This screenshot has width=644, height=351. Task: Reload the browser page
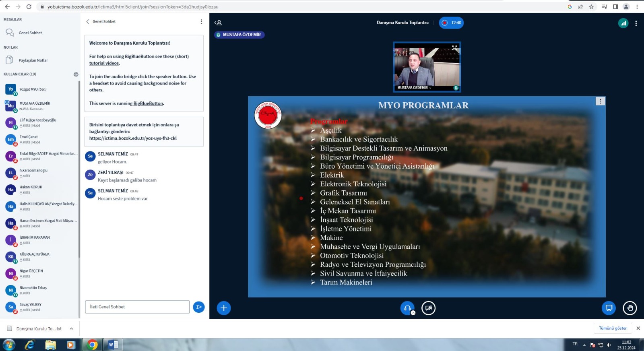(x=29, y=7)
